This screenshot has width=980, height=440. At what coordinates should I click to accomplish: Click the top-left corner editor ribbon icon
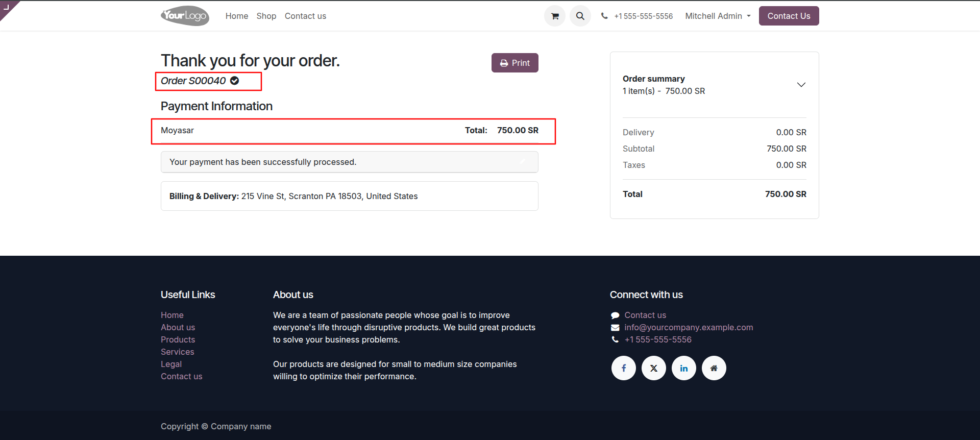7,7
